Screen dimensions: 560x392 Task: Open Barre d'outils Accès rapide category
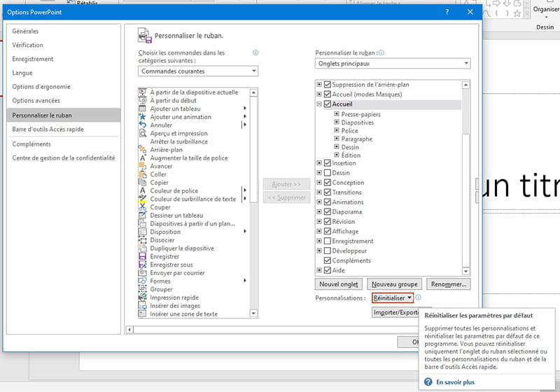(64, 129)
